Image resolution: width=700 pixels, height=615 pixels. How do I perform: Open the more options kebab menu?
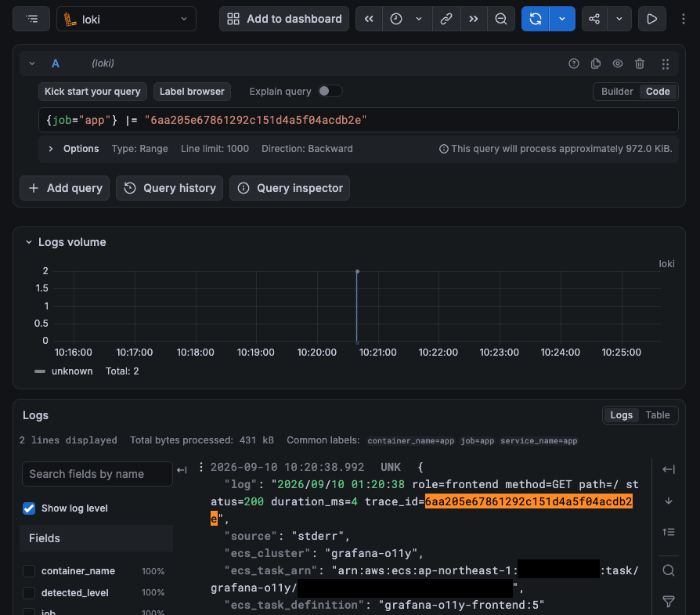pyautogui.click(x=683, y=19)
